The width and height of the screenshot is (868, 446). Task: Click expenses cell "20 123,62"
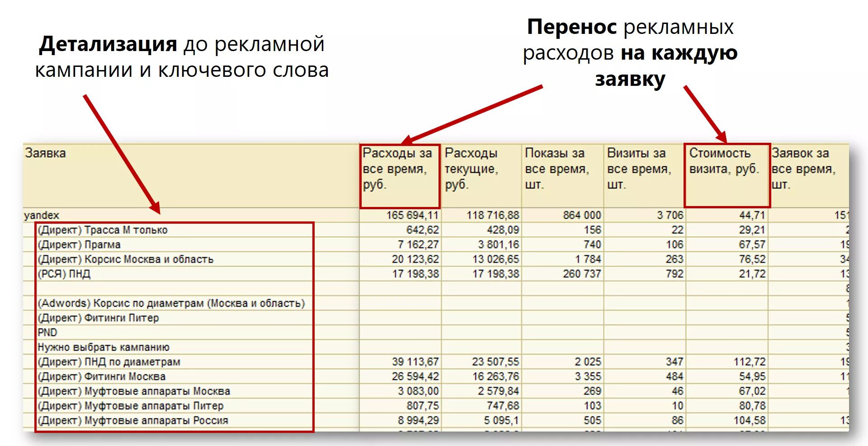coord(400,259)
